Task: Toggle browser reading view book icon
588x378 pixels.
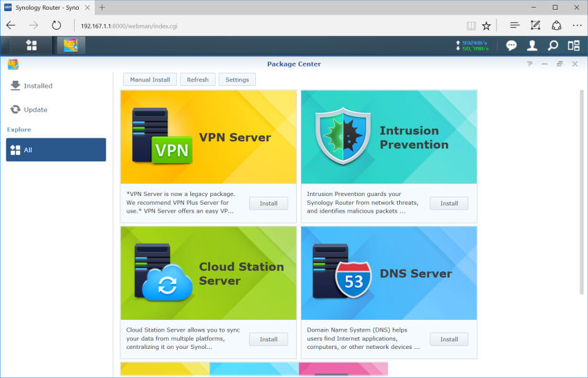Action: click(x=471, y=26)
